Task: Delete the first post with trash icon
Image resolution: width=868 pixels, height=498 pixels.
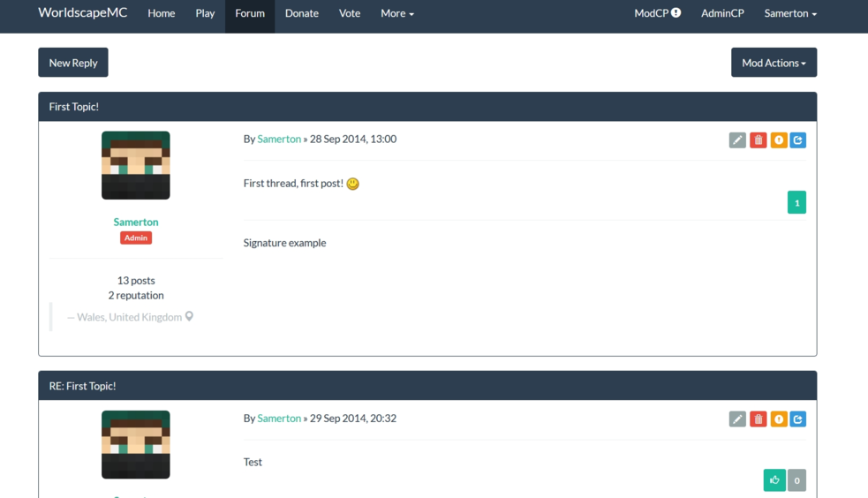Action: [x=758, y=140]
